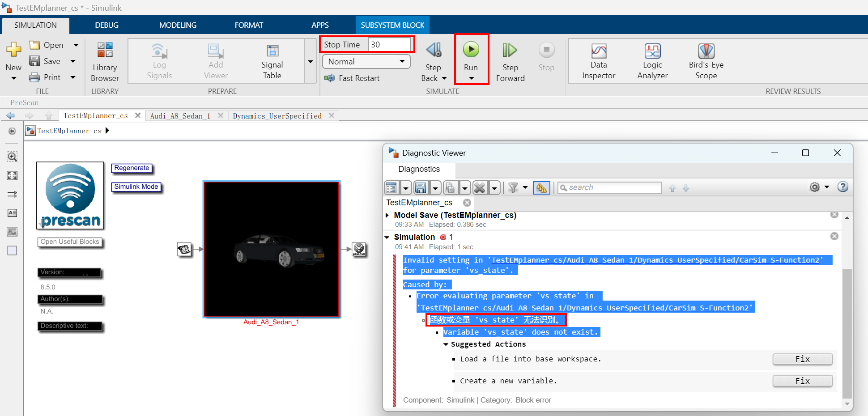Switch to the DEBUG ribbon tab
868x416 pixels.
(x=106, y=25)
